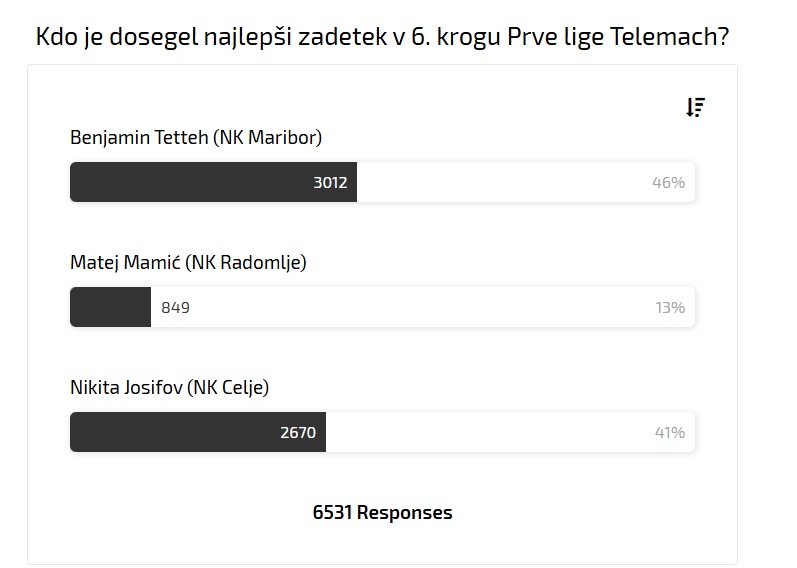
Task: Click the empty white part of Tetteh's bar
Action: click(500, 183)
